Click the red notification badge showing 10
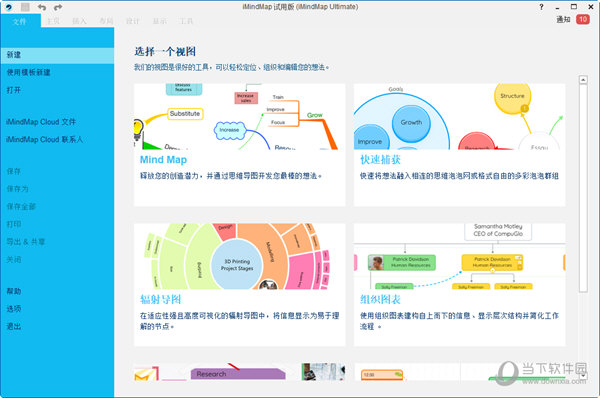Screen dimensions: 600x398 (583, 19)
